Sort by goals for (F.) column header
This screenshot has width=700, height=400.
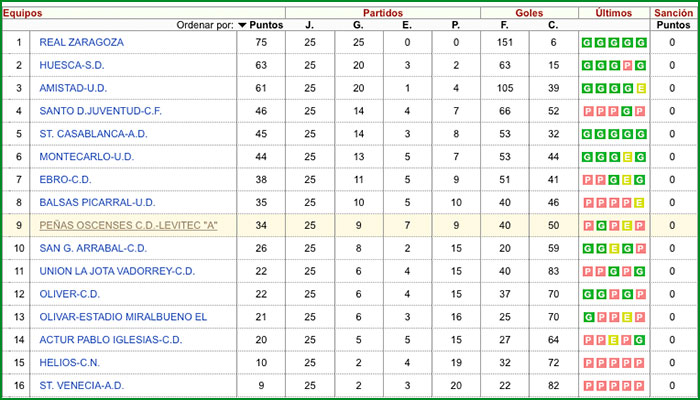(505, 25)
